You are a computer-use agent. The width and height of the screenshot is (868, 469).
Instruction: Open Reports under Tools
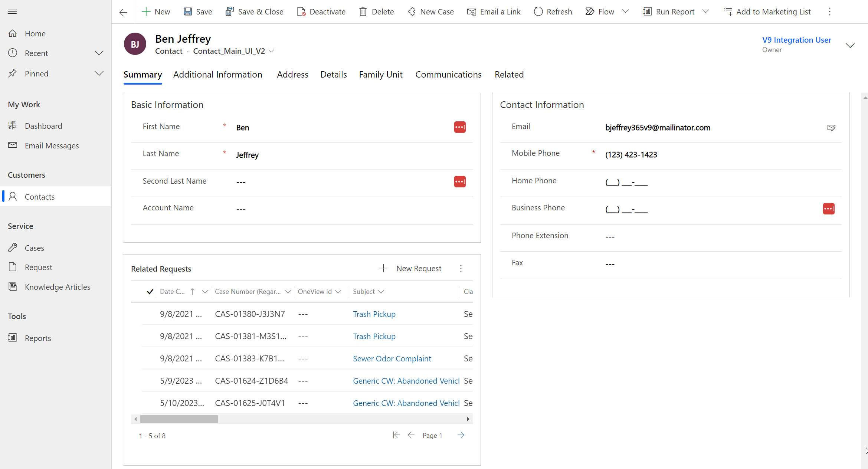tap(56, 338)
